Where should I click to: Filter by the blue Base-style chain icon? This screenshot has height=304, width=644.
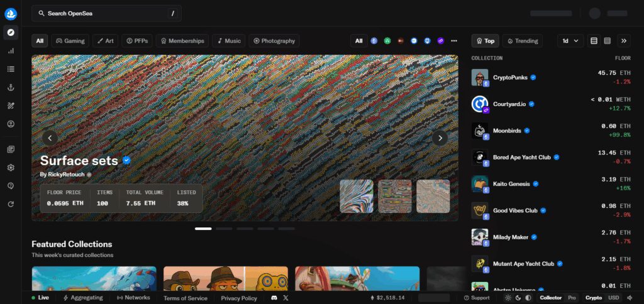point(414,41)
